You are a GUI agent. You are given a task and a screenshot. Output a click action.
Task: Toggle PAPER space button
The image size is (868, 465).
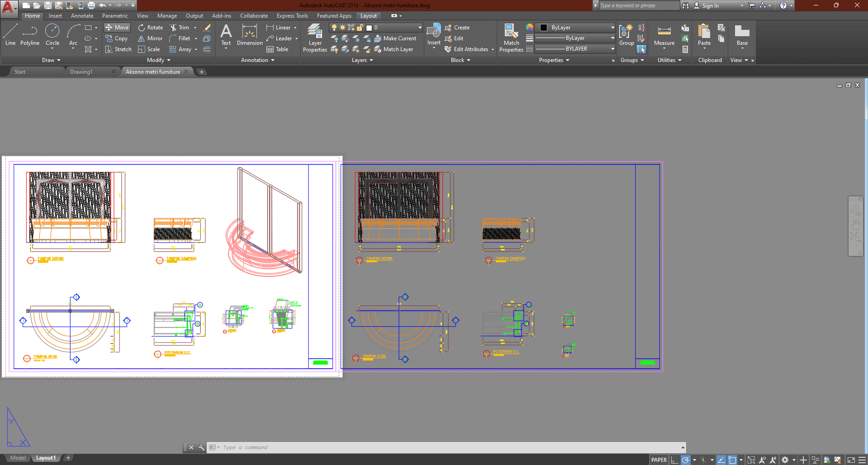tap(659, 460)
